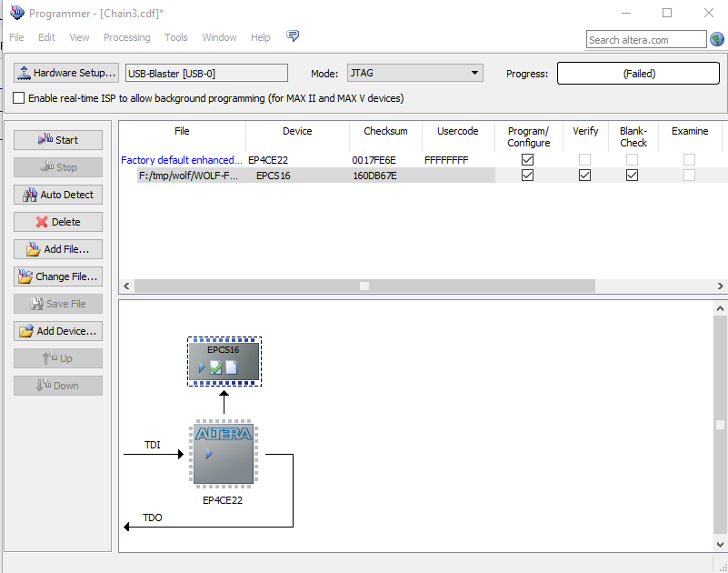Open the Help menu
The height and width of the screenshot is (573, 728).
tap(261, 37)
